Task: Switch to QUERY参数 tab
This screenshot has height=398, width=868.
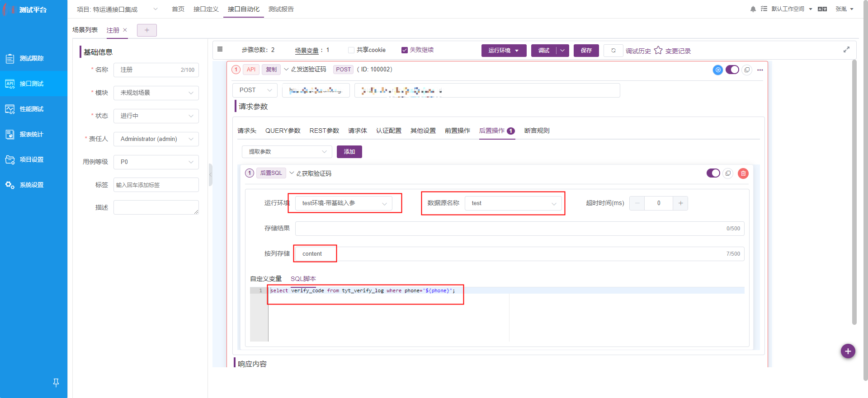Action: click(283, 131)
